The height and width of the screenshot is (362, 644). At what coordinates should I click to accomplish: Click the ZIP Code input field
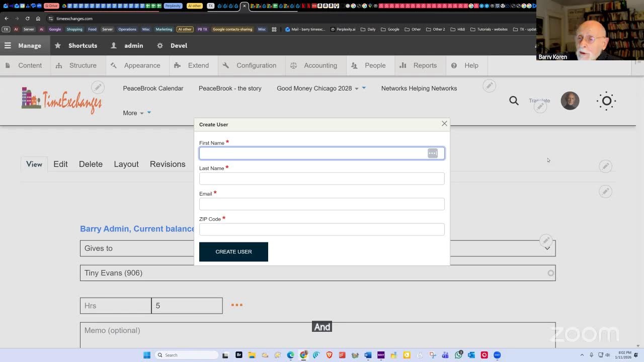[x=321, y=229]
